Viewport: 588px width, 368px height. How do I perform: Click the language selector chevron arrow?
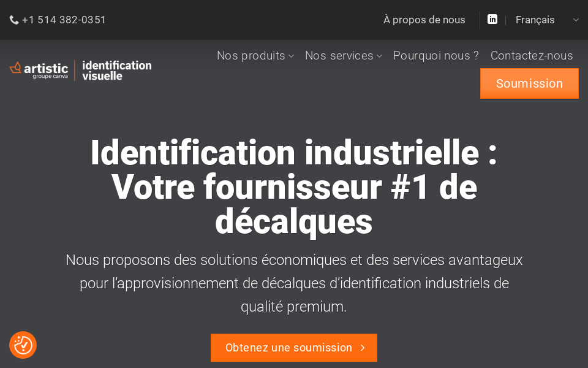tap(576, 20)
